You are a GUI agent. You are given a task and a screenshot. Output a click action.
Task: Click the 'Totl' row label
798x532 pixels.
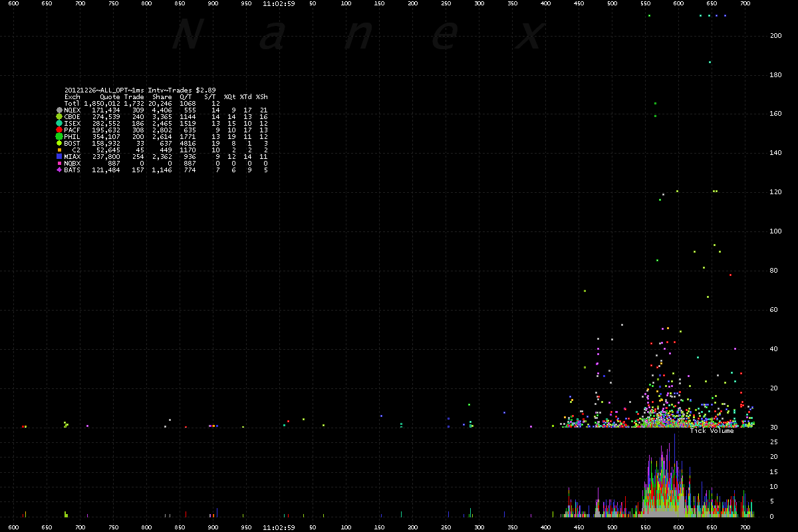click(x=72, y=103)
